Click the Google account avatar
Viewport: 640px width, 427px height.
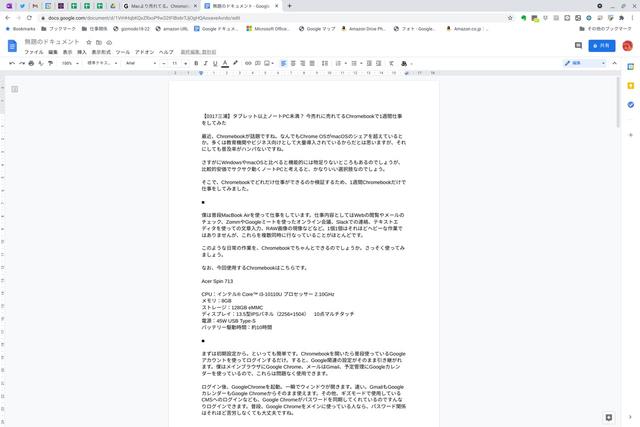[x=627, y=46]
